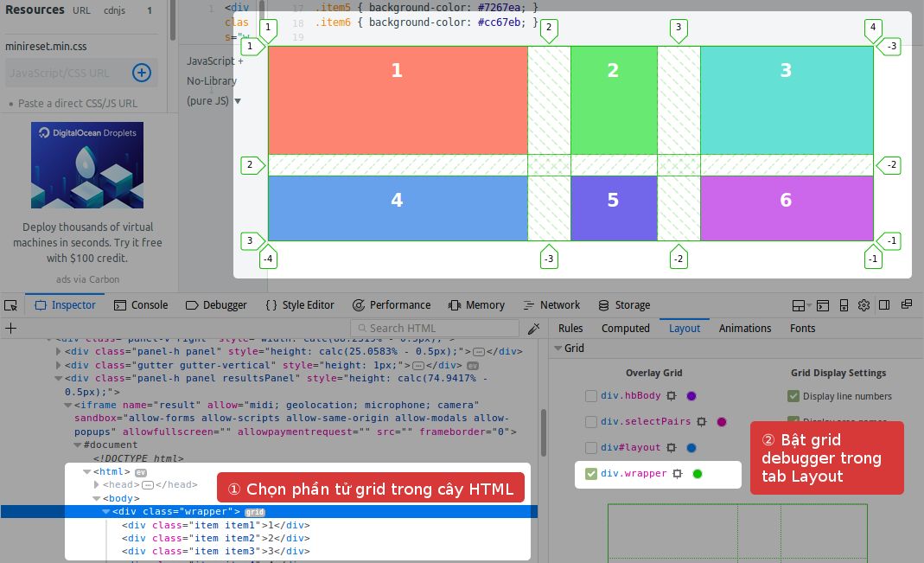Viewport: 924px width, 563px height.
Task: Add resource with the circled plus icon
Action: (x=142, y=74)
